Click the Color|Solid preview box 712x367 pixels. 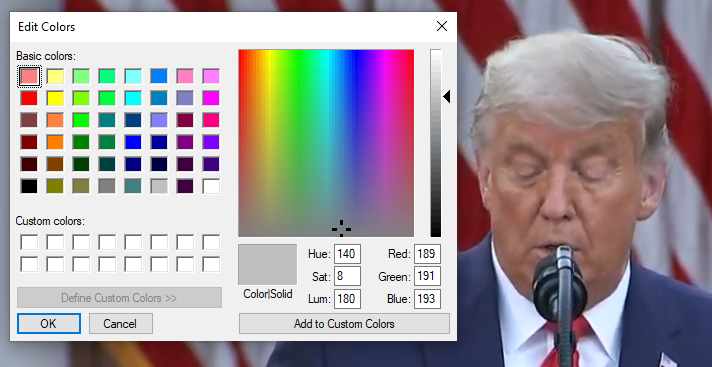tap(267, 264)
